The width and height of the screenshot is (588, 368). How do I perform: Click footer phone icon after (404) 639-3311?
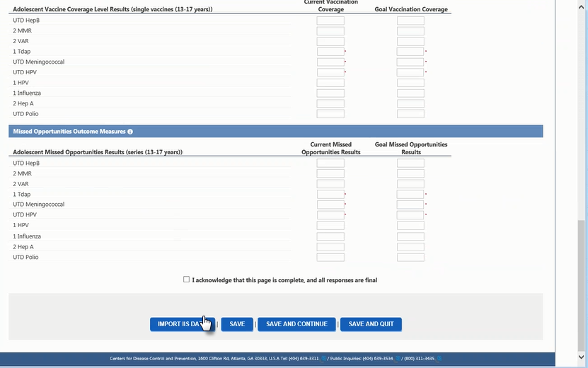click(323, 359)
